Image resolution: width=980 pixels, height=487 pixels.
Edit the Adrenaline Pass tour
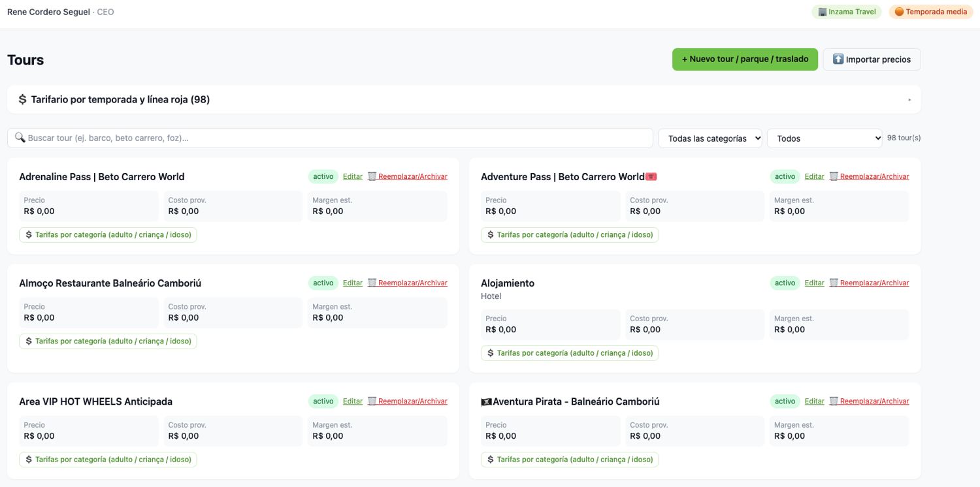pos(353,176)
